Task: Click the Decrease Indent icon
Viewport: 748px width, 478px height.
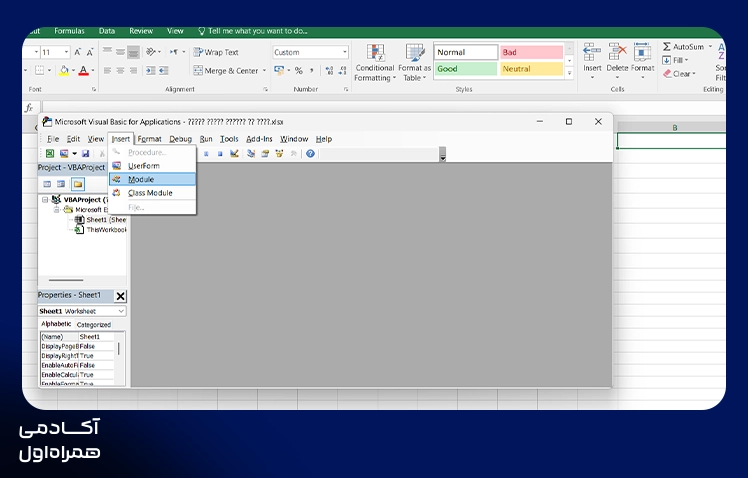Action: pyautogui.click(x=151, y=71)
